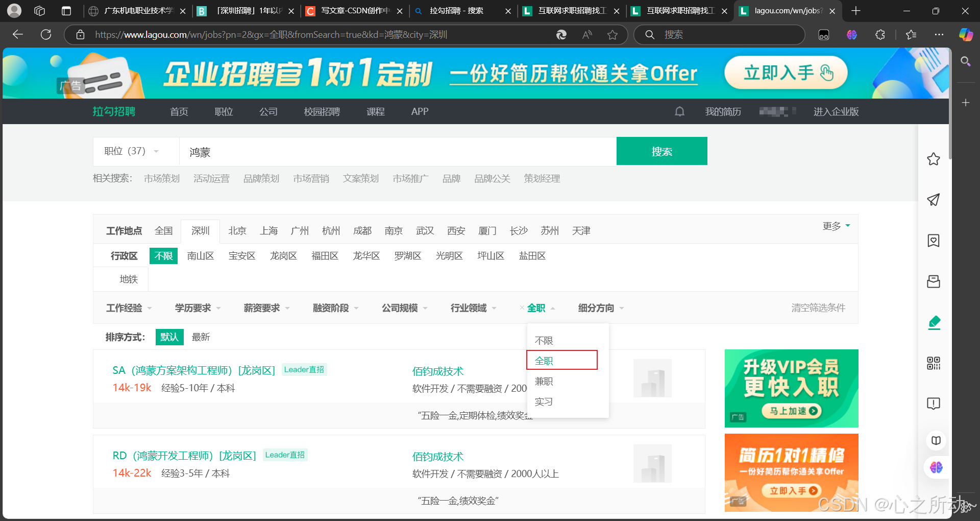Open the workspaces icon in title bar
Screen dimensions: 980x521
[40, 11]
